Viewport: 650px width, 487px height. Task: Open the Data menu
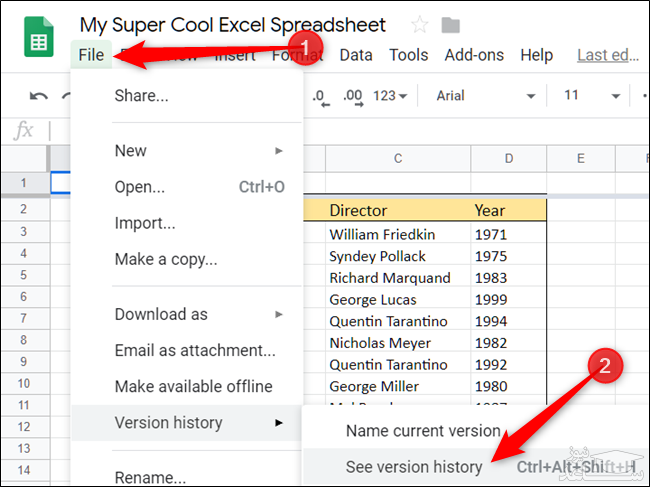(356, 55)
